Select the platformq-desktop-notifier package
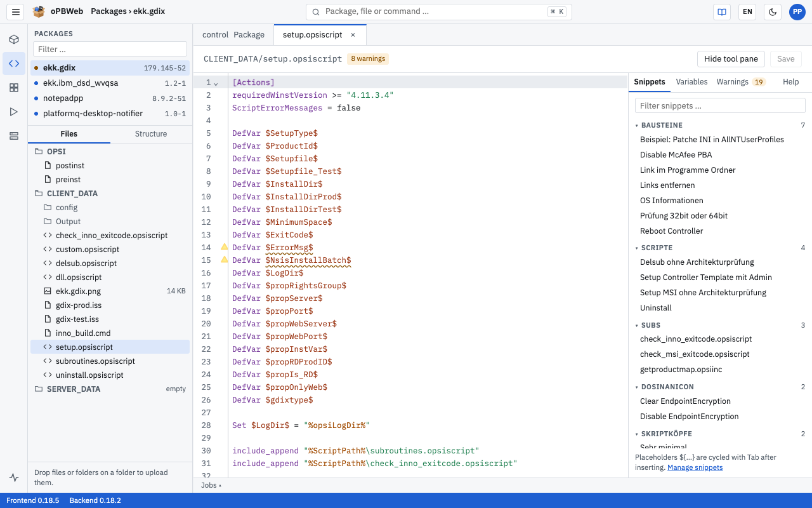 point(110,113)
